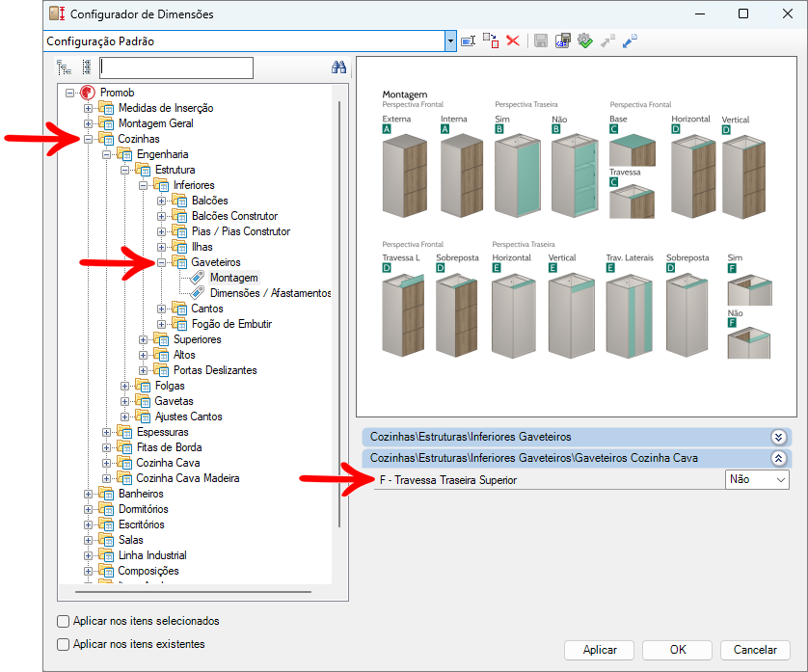
Task: Click the rename configuration icon
Action: (x=469, y=41)
